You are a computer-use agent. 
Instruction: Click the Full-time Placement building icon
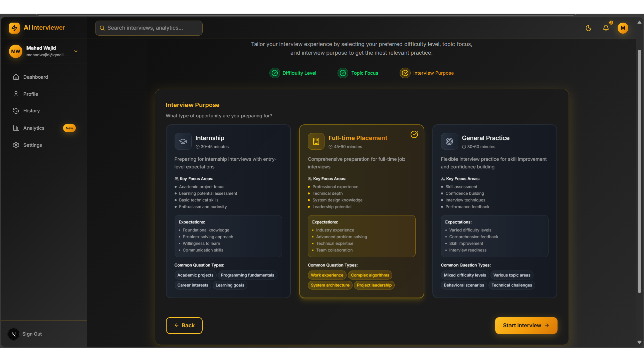[x=316, y=141]
